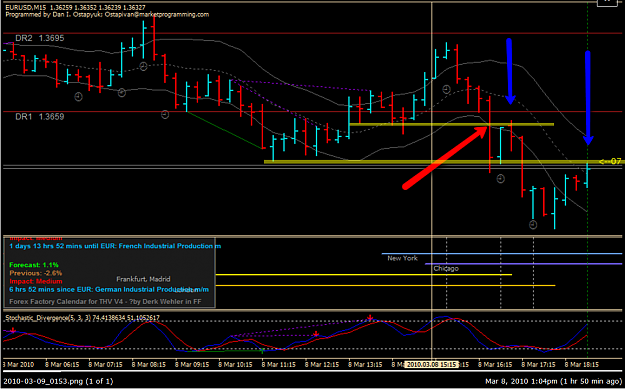Click the 8 Mar 09:15 time axis label
625x389 pixels.
tap(192, 365)
